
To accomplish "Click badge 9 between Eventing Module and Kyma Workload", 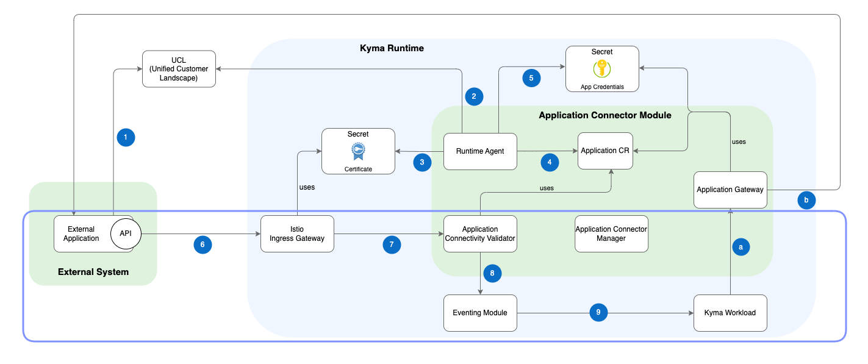I will click(x=598, y=312).
